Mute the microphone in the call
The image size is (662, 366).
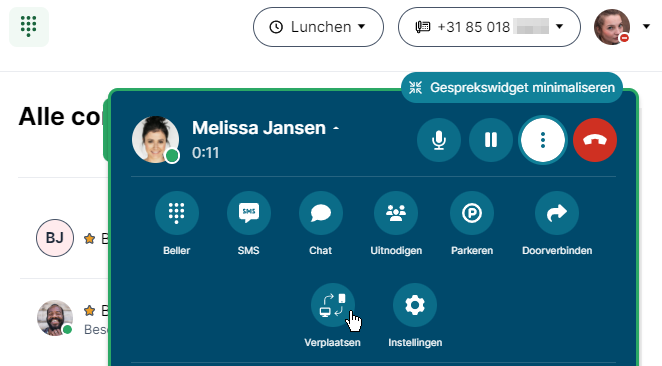pos(439,140)
